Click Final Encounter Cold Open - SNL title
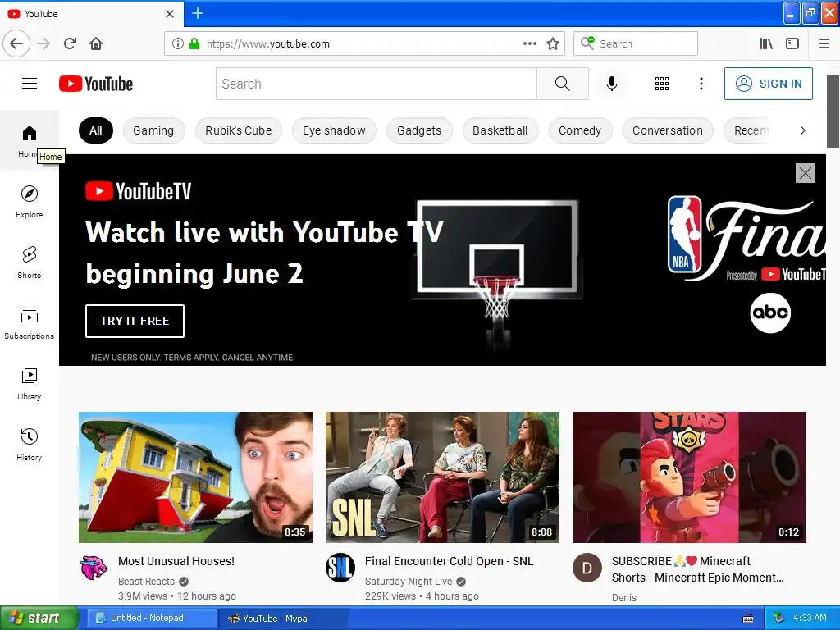Viewport: 840px width, 630px height. (x=449, y=561)
